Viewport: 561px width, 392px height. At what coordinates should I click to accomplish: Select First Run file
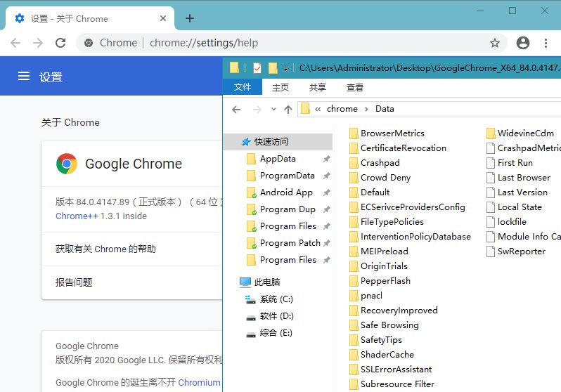(x=510, y=162)
